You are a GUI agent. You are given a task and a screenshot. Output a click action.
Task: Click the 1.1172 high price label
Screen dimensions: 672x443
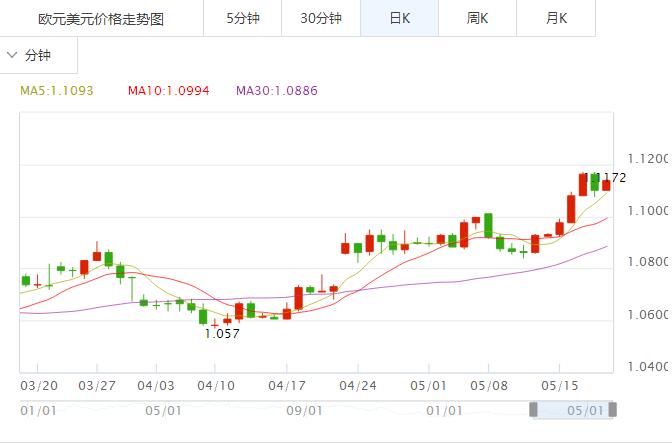tap(605, 177)
